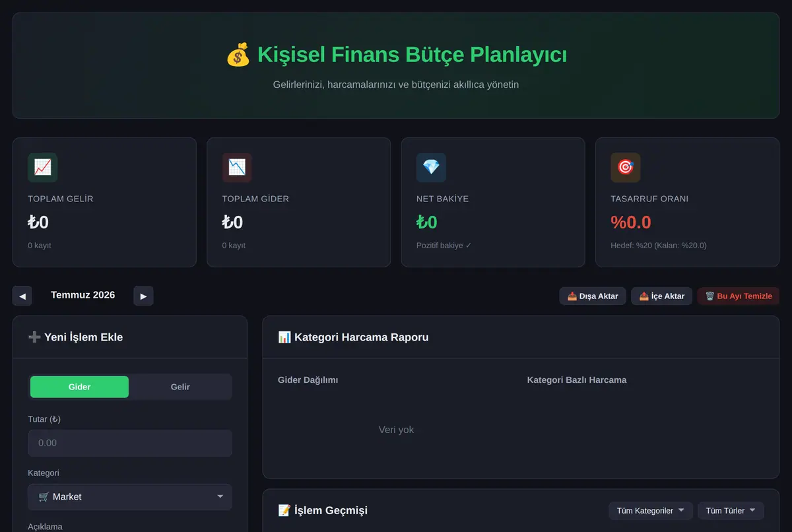Click the Dışa Aktar button

coord(593,296)
